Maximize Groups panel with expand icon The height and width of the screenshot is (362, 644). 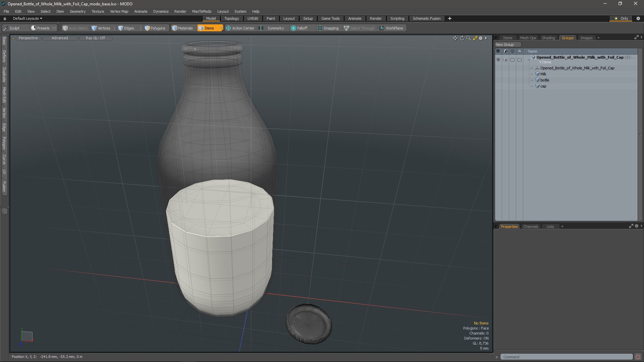point(636,38)
